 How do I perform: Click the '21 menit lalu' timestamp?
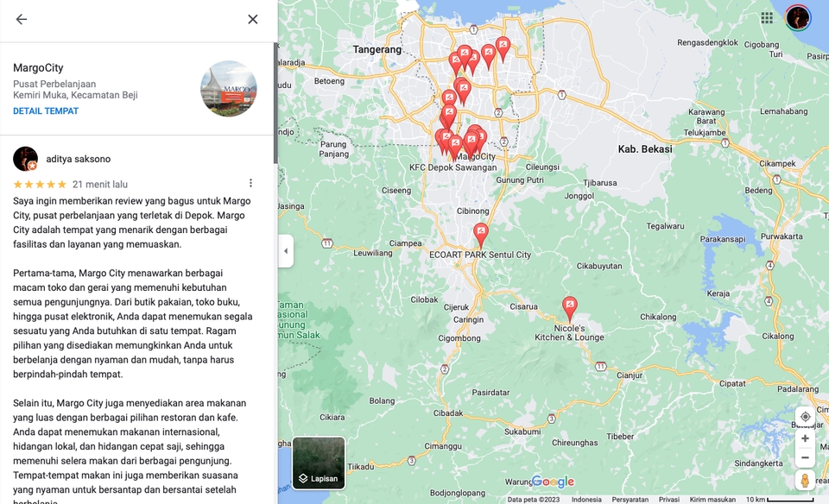point(100,185)
